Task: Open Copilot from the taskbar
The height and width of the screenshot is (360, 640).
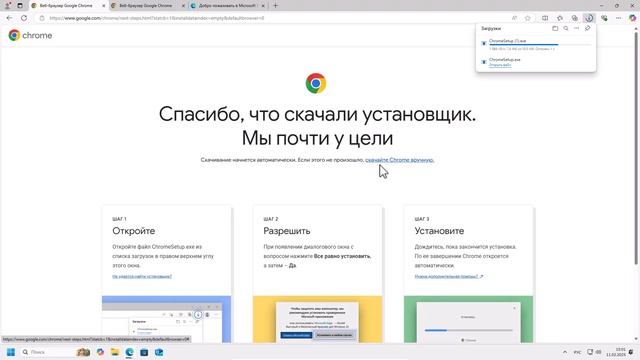Action: pos(100,352)
